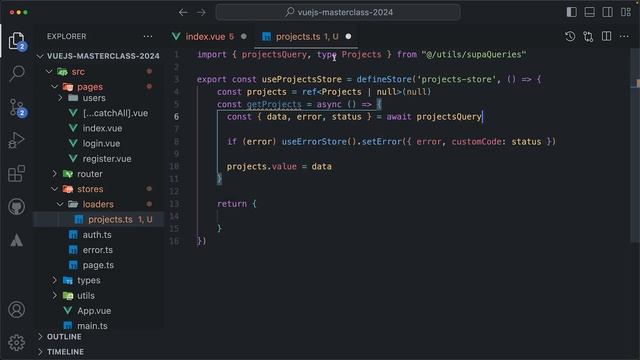
Task: Toggle the bottom panel layout icon
Action: click(589, 12)
